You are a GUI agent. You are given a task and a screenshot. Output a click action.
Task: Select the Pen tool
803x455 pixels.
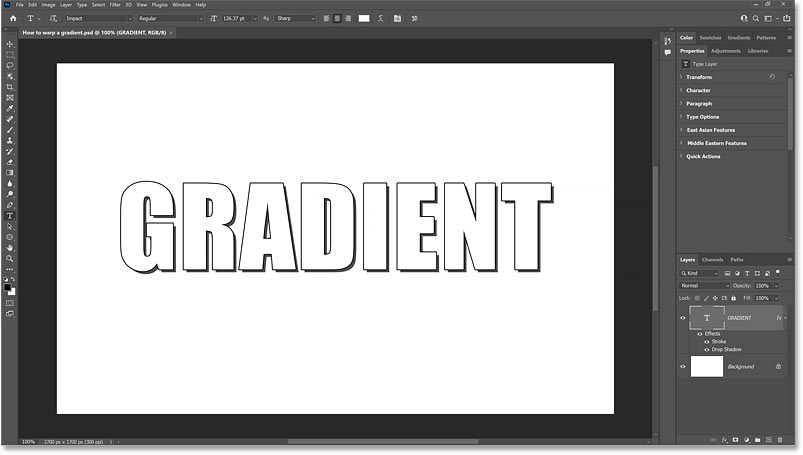coord(10,205)
